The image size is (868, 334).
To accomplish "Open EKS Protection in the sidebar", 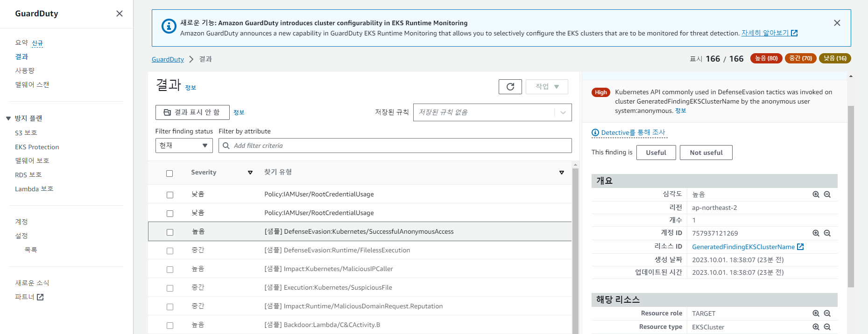I will pos(37,147).
